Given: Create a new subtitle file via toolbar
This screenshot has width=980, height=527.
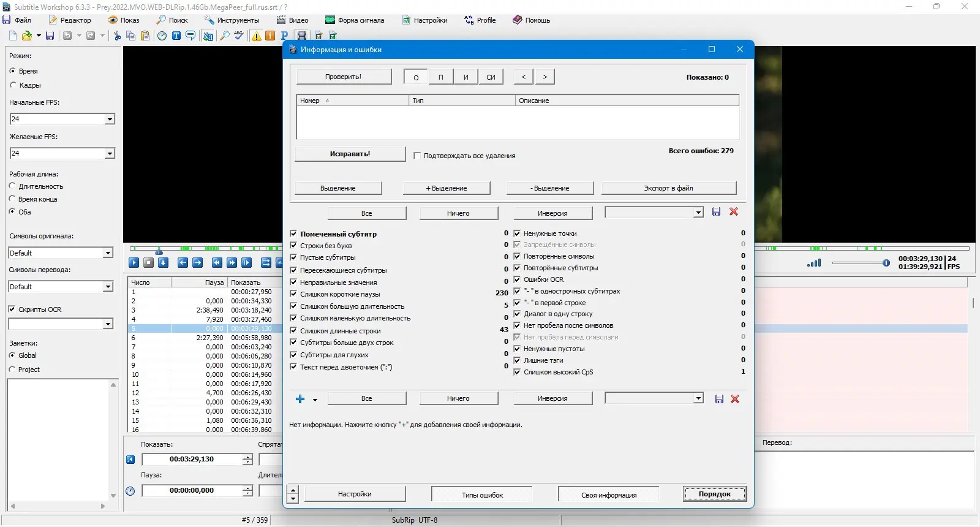Looking at the screenshot, I should tap(13, 36).
